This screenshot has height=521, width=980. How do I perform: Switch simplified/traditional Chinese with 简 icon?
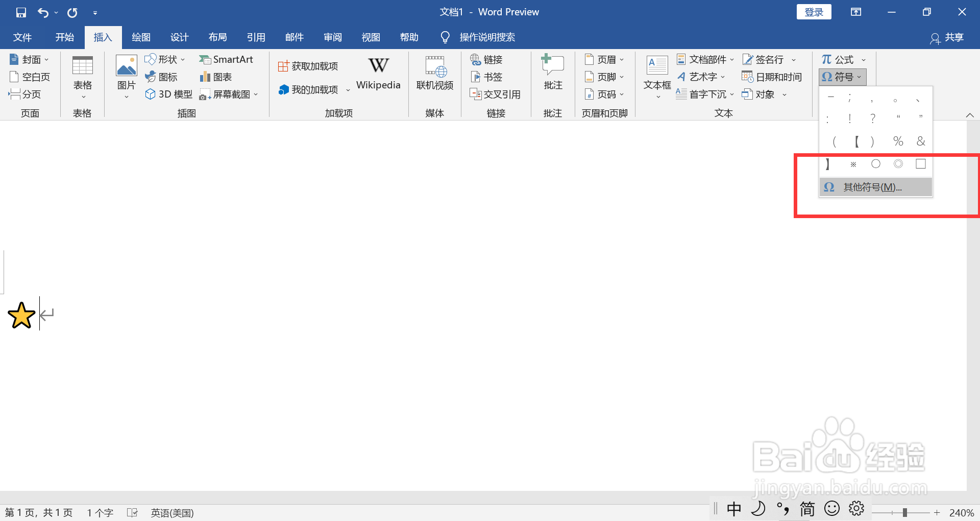click(806, 508)
